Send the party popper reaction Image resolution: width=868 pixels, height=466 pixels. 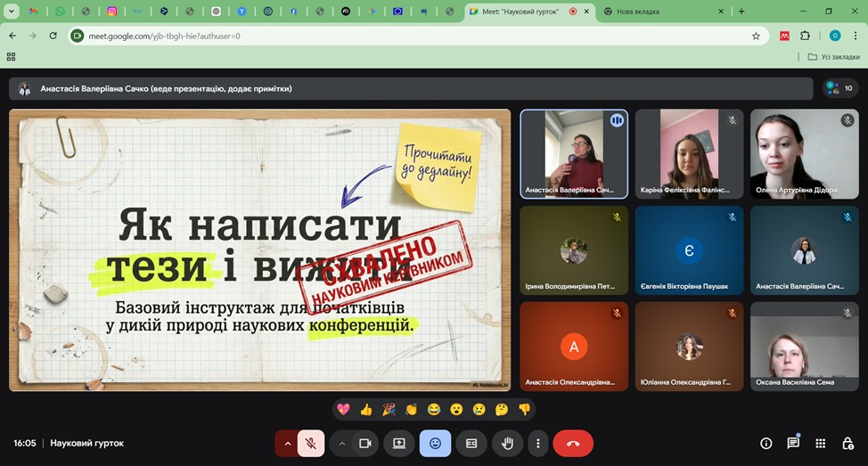[389, 410]
